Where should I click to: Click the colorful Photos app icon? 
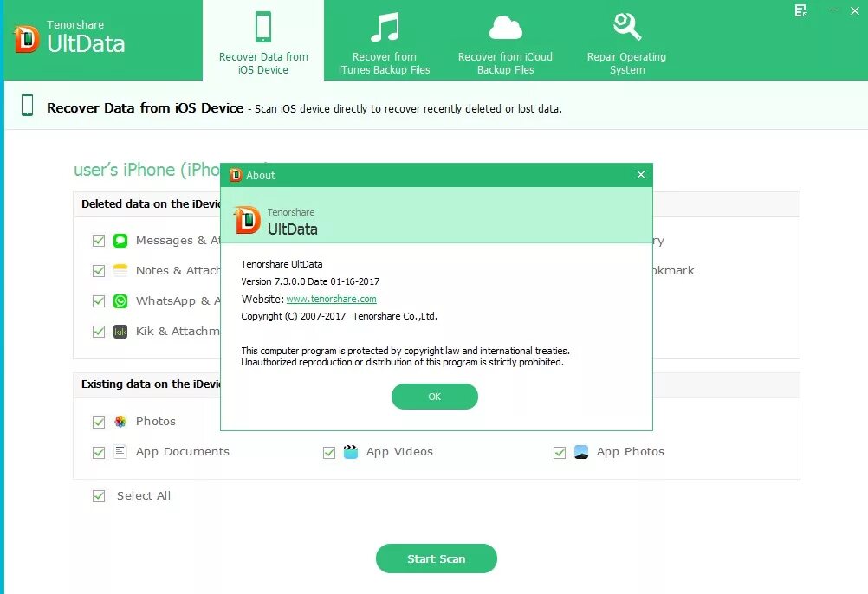120,422
